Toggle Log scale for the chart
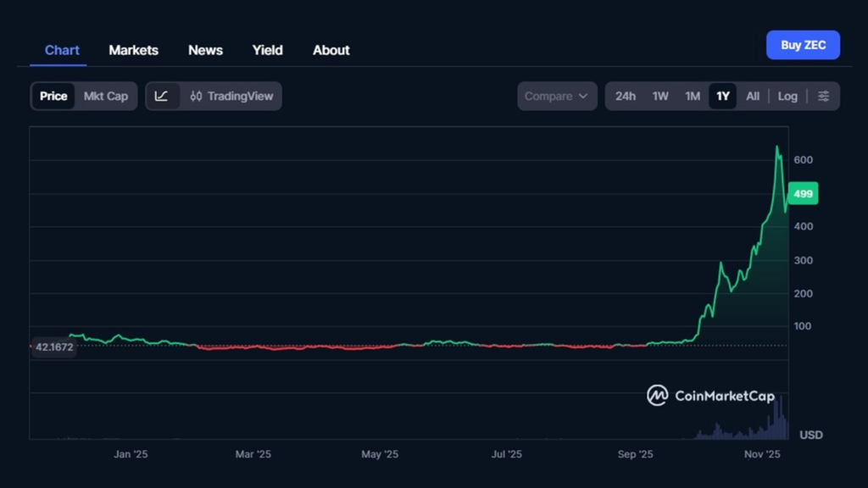 coord(787,96)
